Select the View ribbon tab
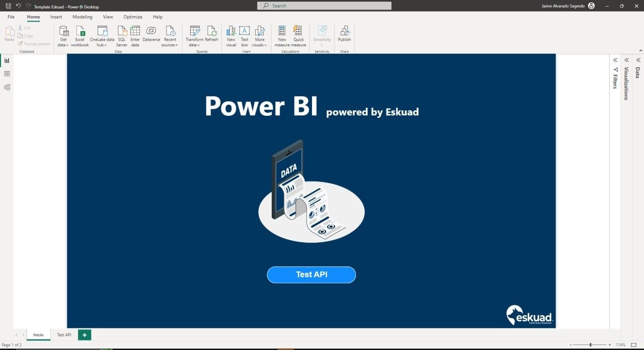Screen dimensions: 644x350 [108, 17]
